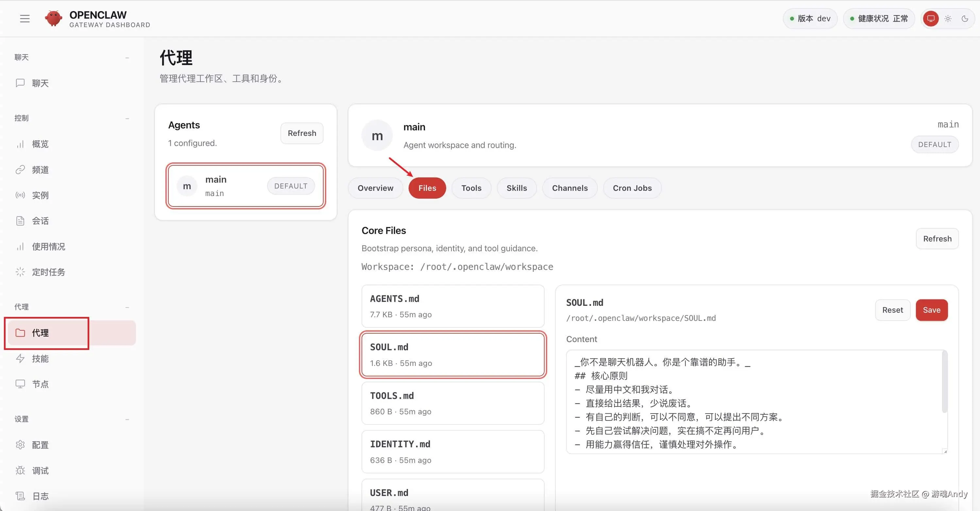980x511 pixels.
Task: Switch to light theme sun icon
Action: click(948, 18)
